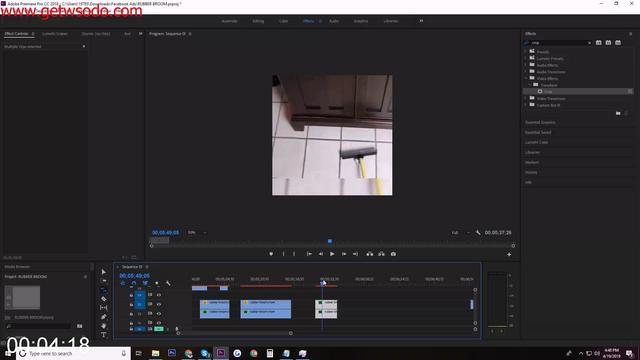Image resolution: width=640 pixels, height=360 pixels.
Task: Select the Hand tool
Action: (104, 326)
